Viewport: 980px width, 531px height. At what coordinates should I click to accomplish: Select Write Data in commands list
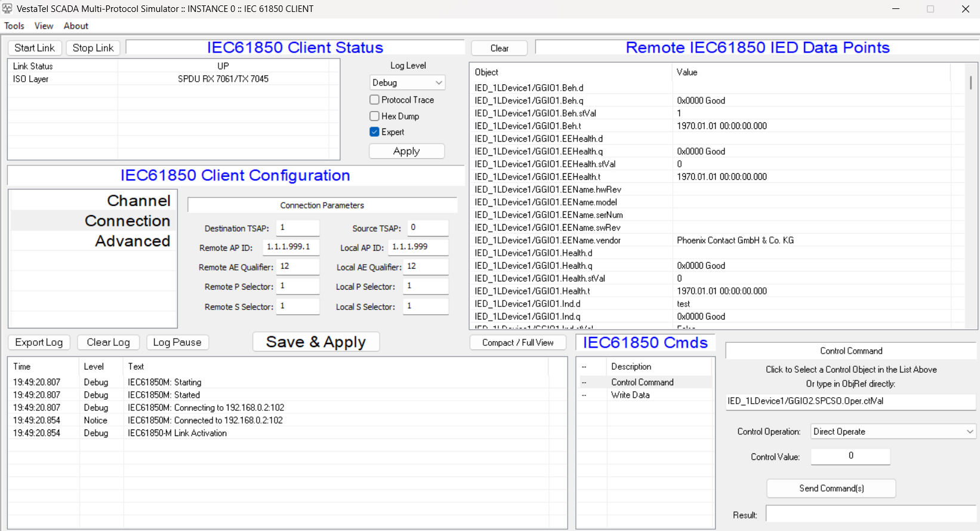point(630,395)
